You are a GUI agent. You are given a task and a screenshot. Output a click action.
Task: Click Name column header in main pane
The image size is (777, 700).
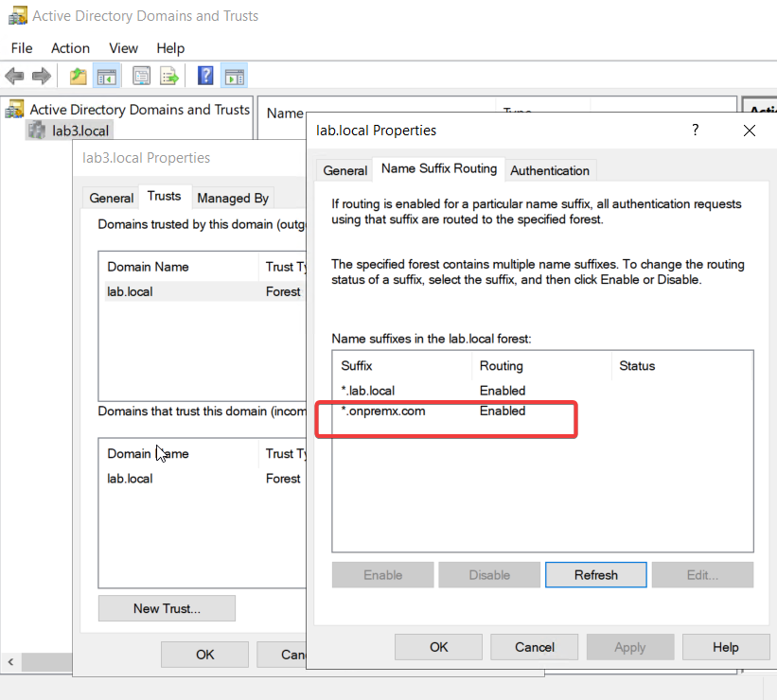point(285,114)
